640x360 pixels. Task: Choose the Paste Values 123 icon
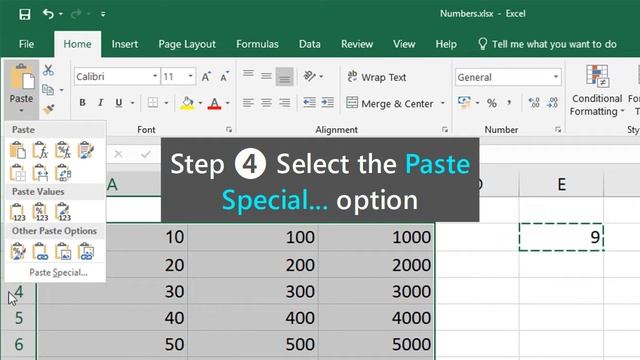pyautogui.click(x=18, y=212)
